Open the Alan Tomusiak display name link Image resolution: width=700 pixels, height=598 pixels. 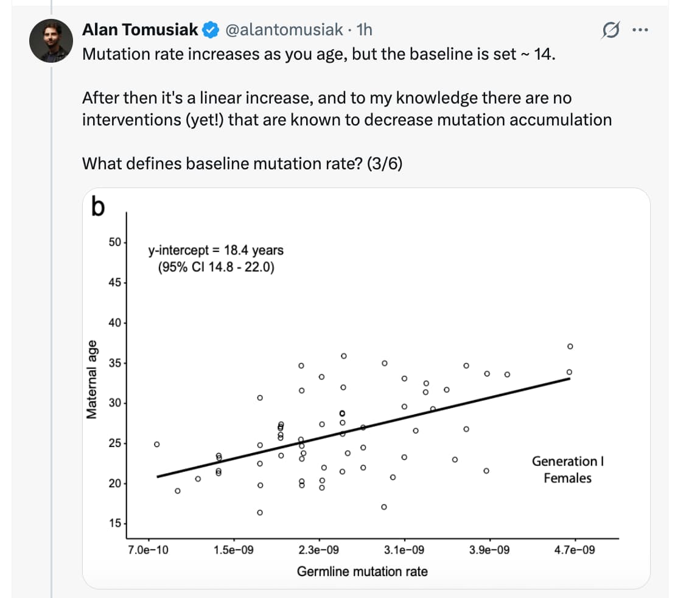[x=140, y=29]
